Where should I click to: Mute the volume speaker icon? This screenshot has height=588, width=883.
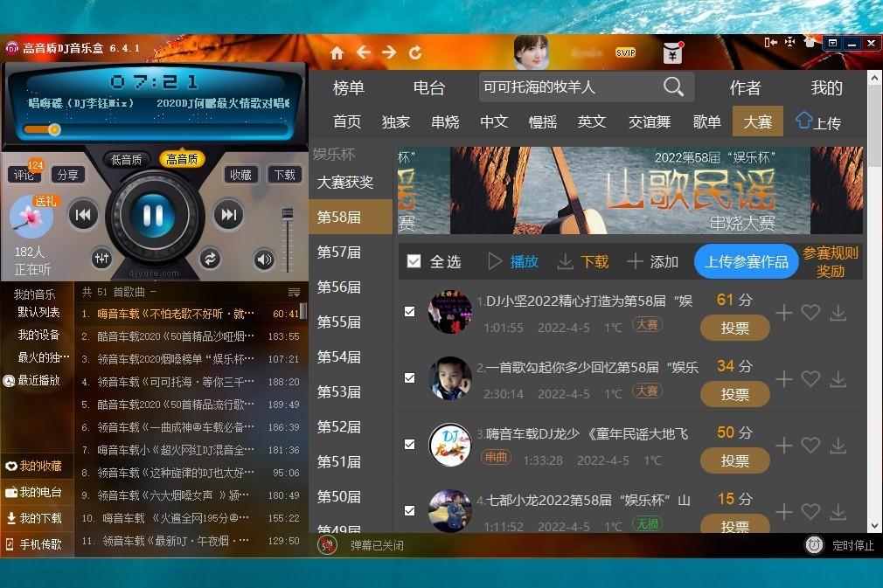264,259
